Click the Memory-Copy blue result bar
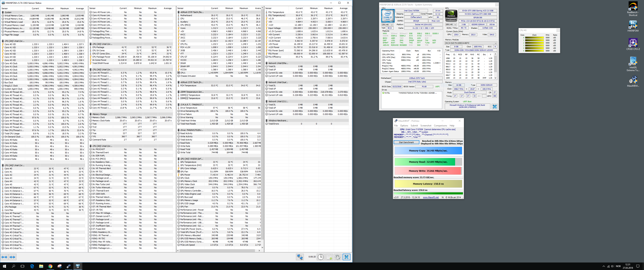This screenshot has height=270, width=644. [x=428, y=151]
